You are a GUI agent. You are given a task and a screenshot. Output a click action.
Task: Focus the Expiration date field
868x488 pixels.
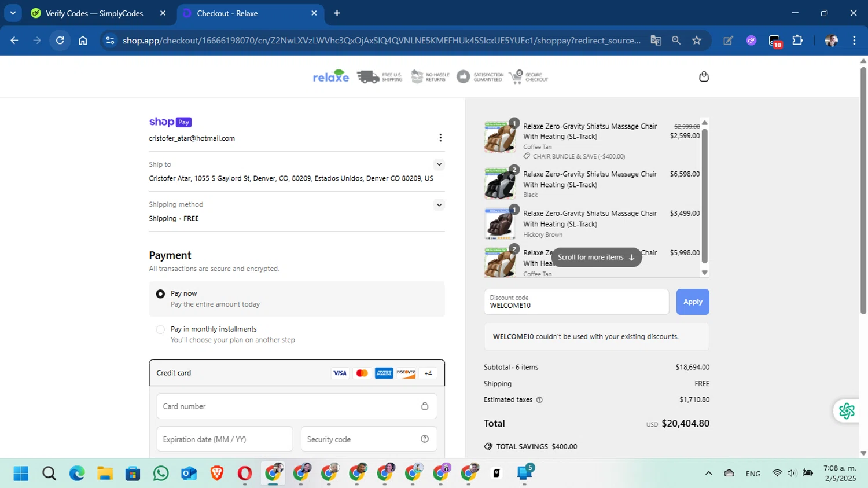click(225, 439)
